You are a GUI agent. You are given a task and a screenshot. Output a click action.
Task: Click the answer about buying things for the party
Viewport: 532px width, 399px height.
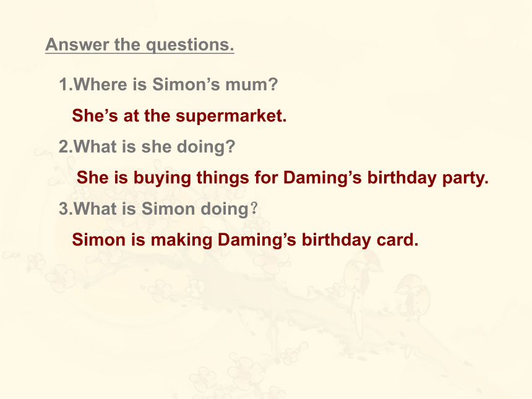(x=283, y=178)
